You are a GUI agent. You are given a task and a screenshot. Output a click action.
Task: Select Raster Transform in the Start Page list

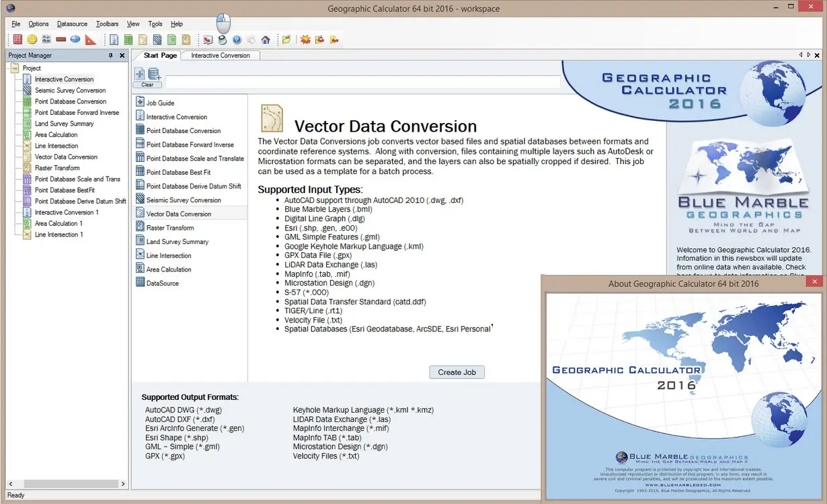click(170, 228)
